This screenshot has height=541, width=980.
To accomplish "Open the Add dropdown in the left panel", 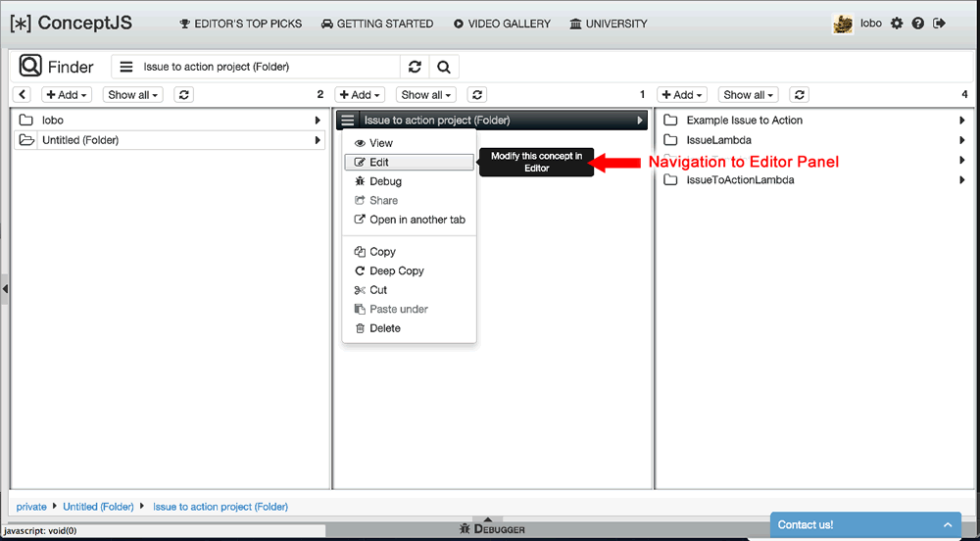I will point(67,95).
